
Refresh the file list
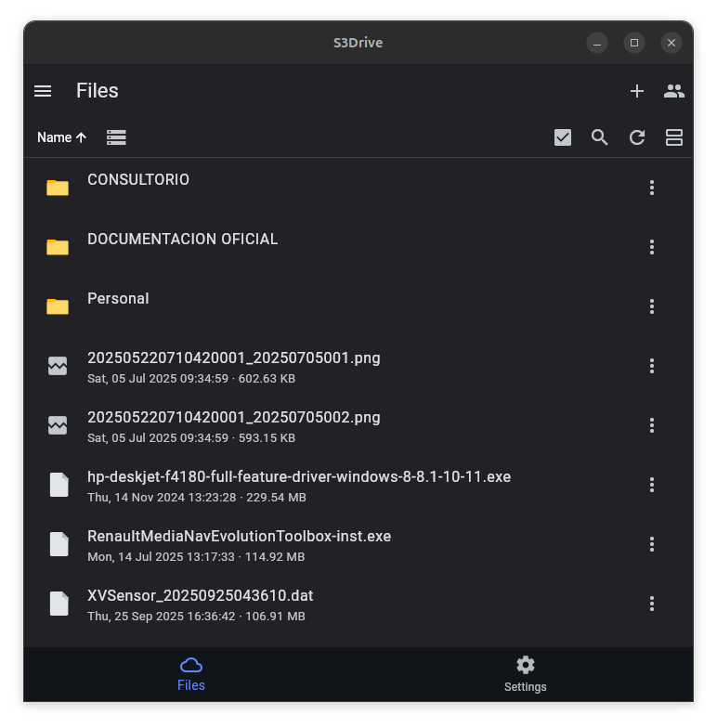637,137
